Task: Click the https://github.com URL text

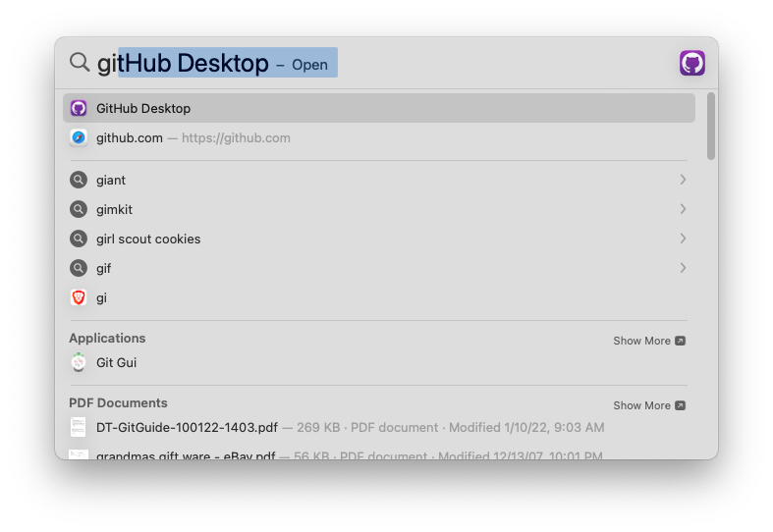Action: (236, 138)
